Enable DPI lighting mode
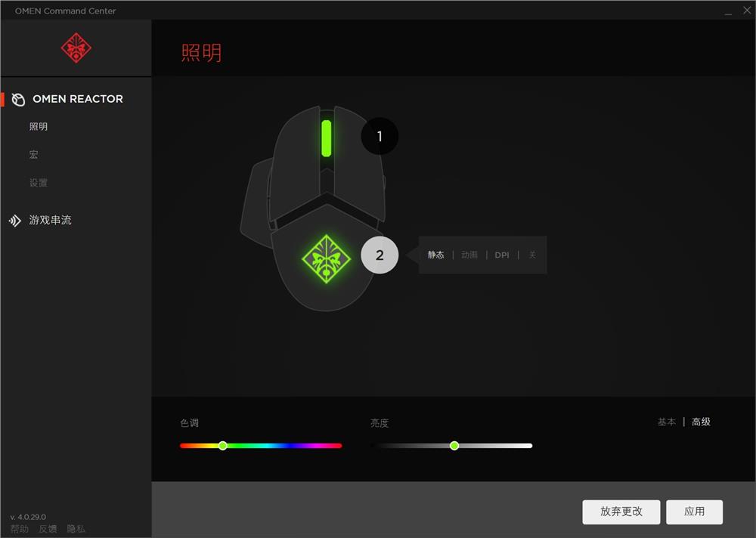 (x=502, y=255)
